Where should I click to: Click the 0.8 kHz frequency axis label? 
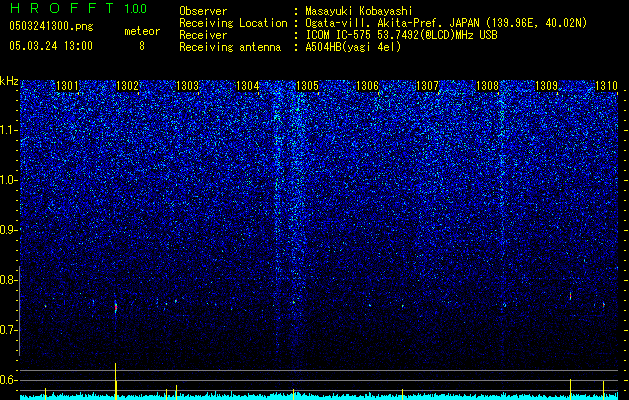pos(9,280)
